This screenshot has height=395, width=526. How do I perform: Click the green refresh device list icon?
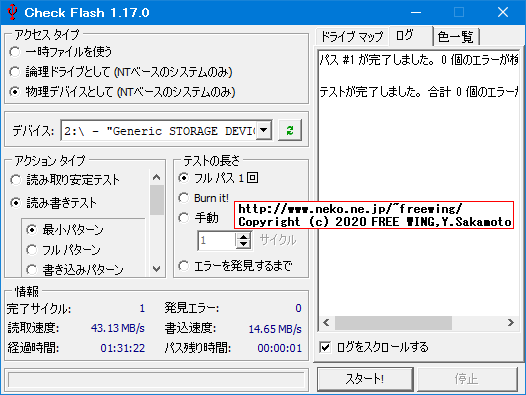point(290,130)
